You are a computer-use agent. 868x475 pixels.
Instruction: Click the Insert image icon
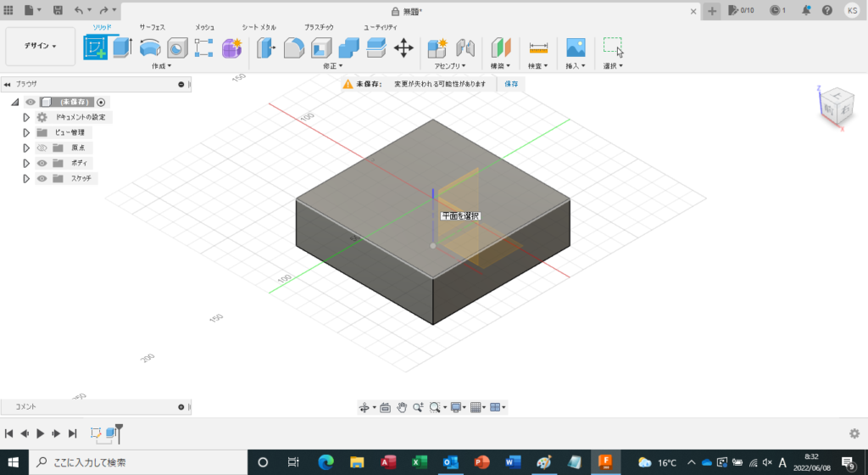click(576, 47)
